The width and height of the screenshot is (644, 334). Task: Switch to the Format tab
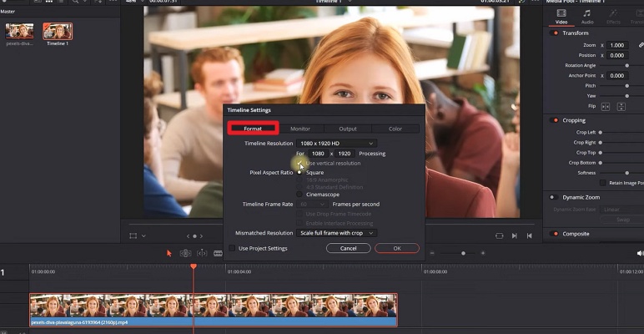coord(253,129)
